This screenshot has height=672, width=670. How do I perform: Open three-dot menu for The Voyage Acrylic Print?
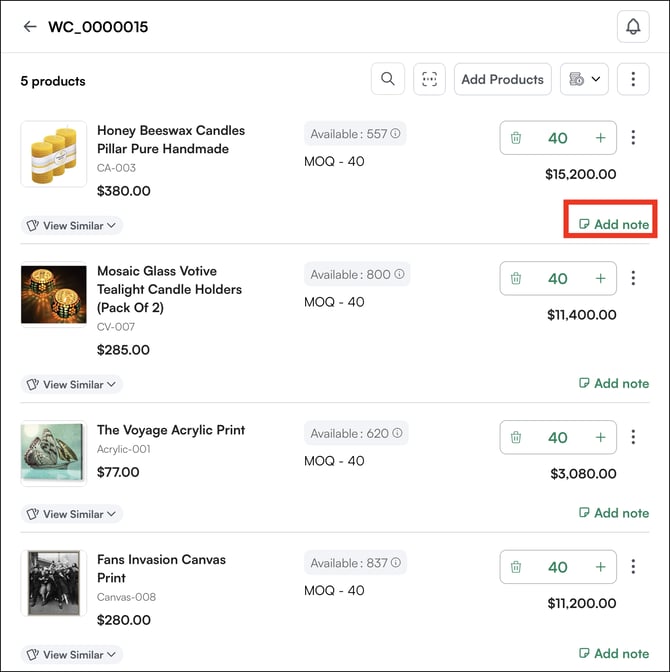point(633,437)
